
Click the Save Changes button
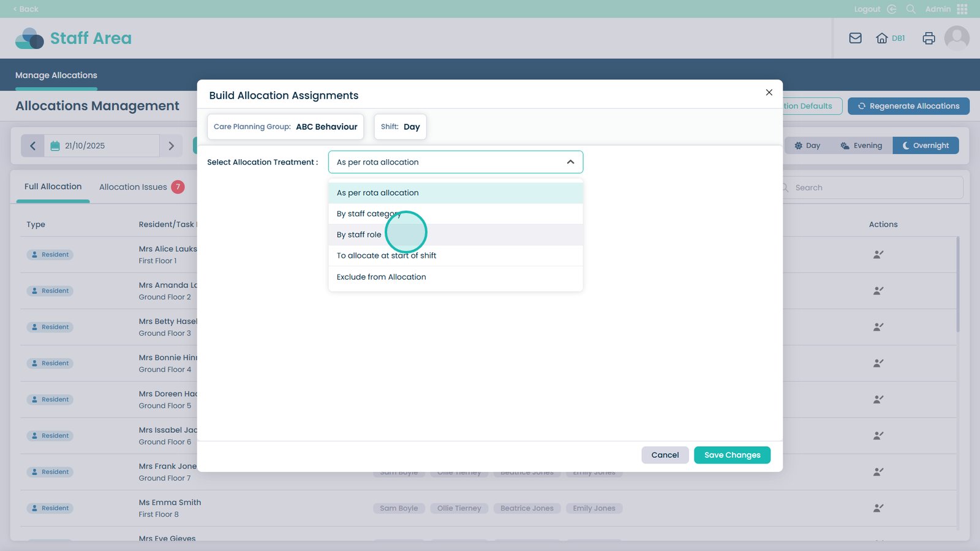coord(732,455)
